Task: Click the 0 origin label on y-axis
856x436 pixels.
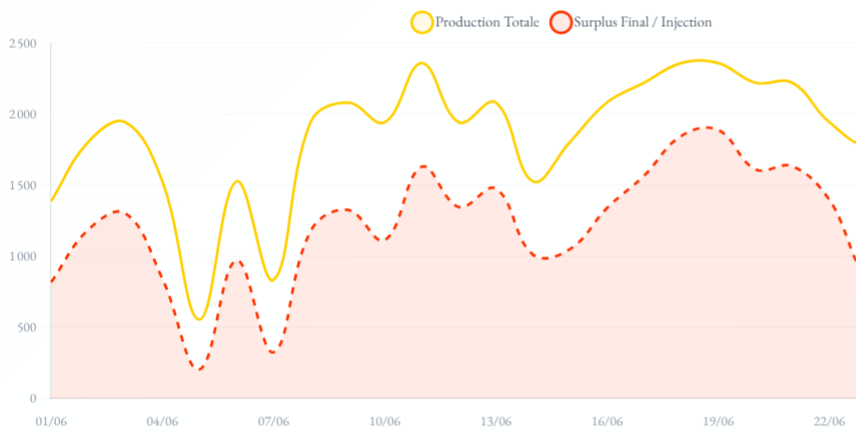Action: pos(32,399)
